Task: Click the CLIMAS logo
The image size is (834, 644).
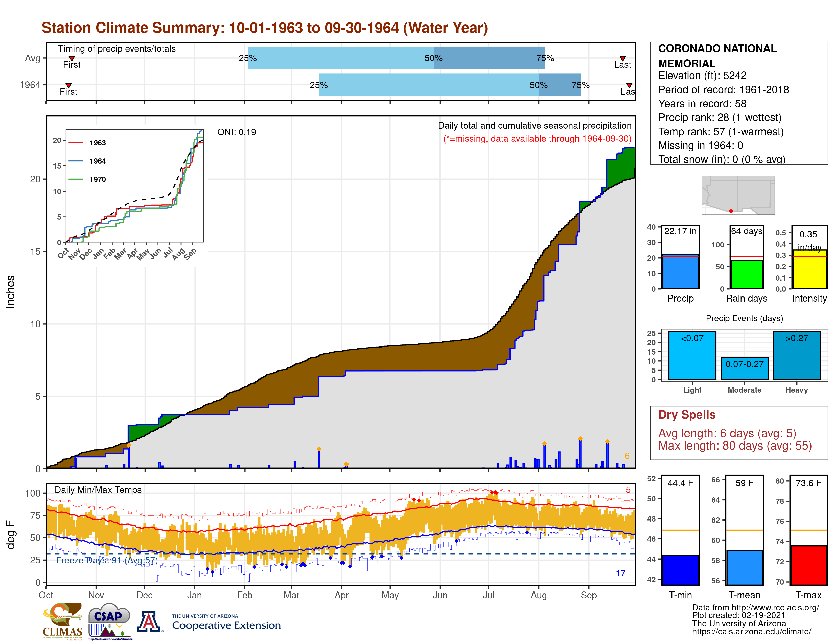Action: (x=63, y=621)
